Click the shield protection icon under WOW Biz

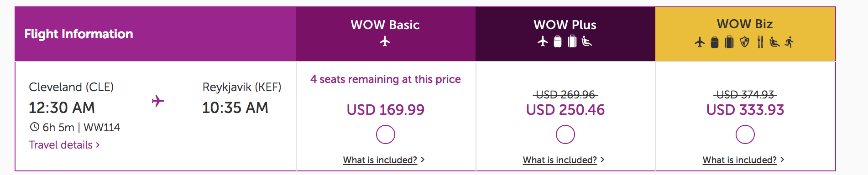(x=745, y=42)
